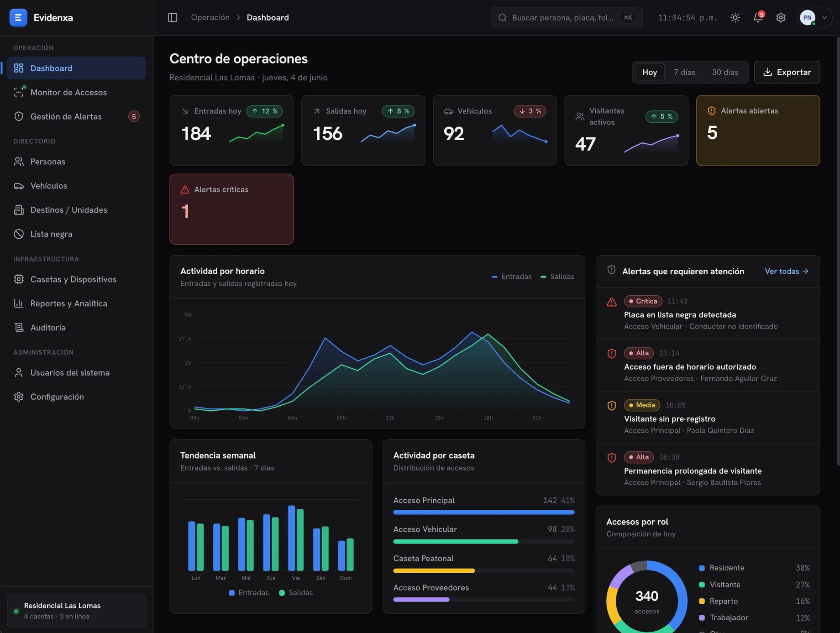This screenshot has width=840, height=633.
Task: Open the Entradas hoy card
Action: (231, 131)
